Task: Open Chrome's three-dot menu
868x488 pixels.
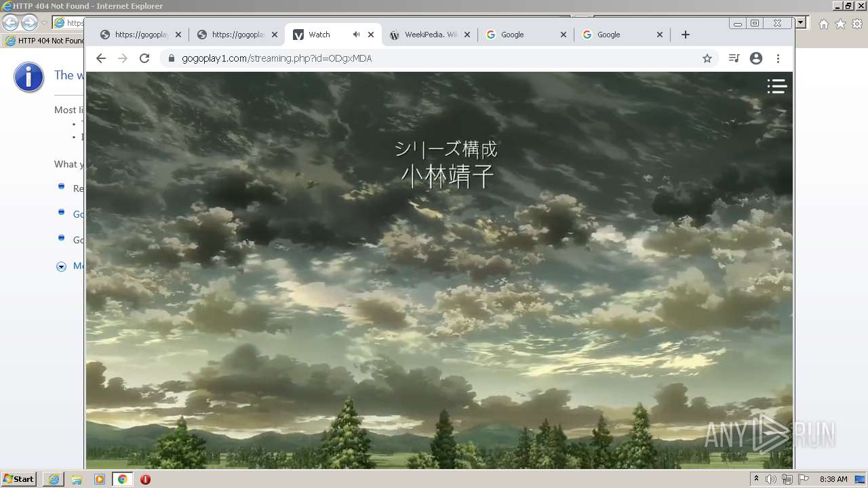Action: click(778, 58)
